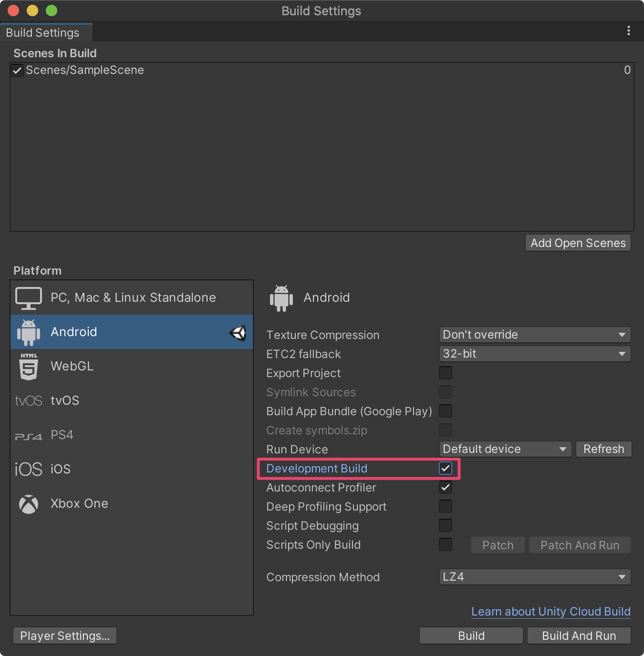Open the Run Device dropdown
The height and width of the screenshot is (656, 644).
tap(505, 449)
